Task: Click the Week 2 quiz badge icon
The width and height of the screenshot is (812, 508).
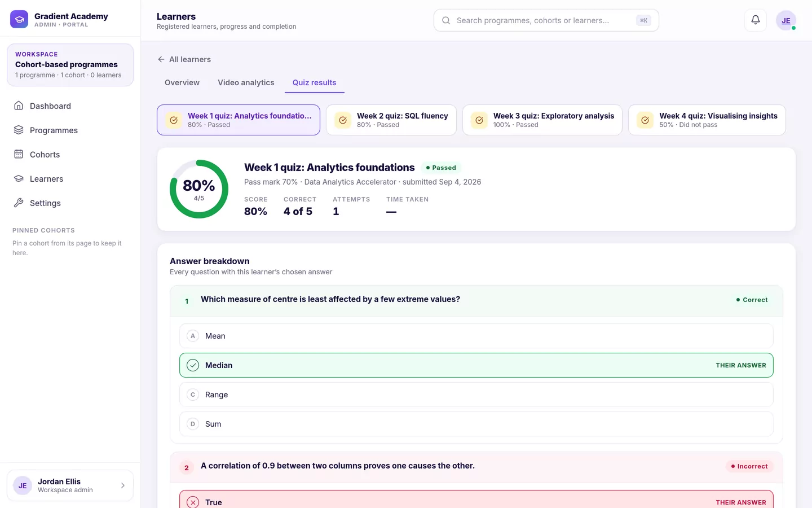Action: pos(343,120)
